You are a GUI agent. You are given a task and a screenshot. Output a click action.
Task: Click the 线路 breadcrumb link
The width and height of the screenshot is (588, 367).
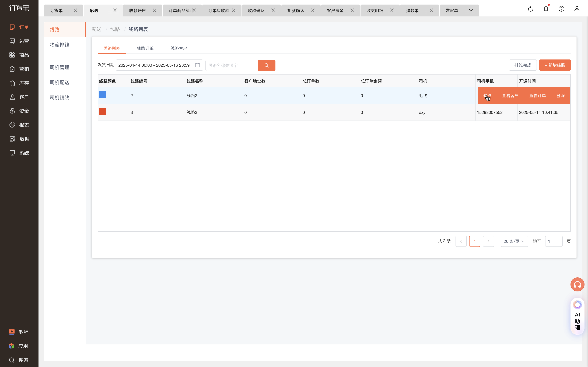[x=115, y=29]
